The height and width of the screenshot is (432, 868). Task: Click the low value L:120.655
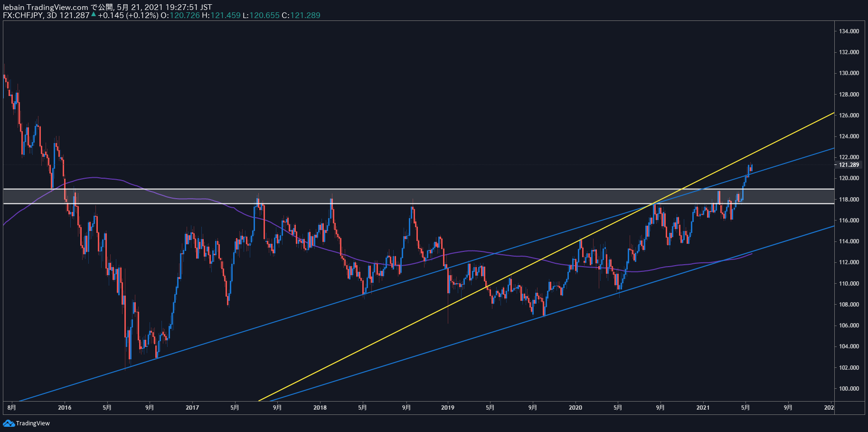click(261, 15)
